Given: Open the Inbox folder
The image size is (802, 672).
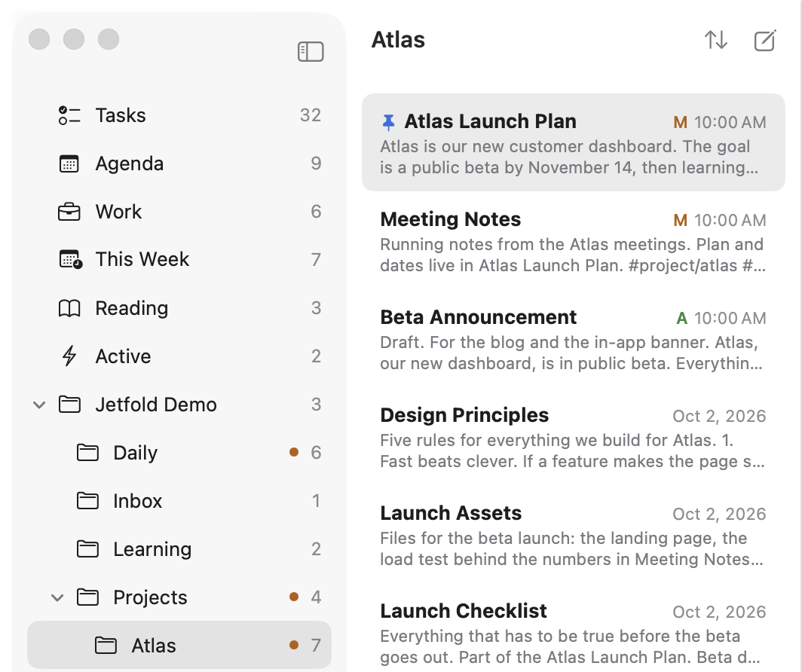Looking at the screenshot, I should (x=179, y=501).
